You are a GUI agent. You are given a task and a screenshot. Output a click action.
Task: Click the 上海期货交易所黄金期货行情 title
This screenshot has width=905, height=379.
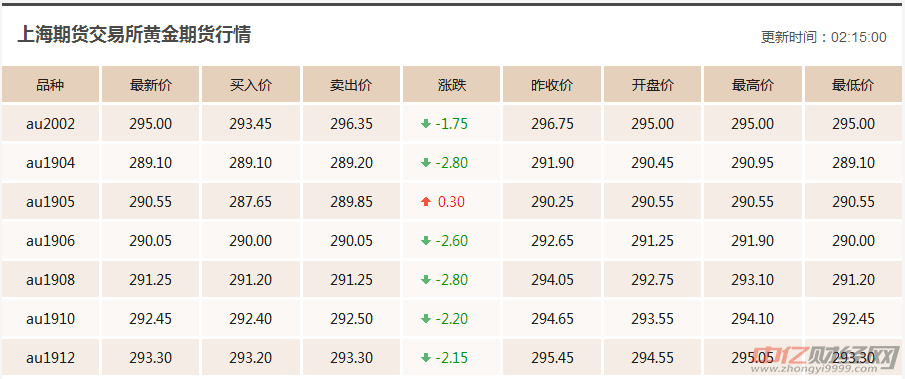coord(134,35)
